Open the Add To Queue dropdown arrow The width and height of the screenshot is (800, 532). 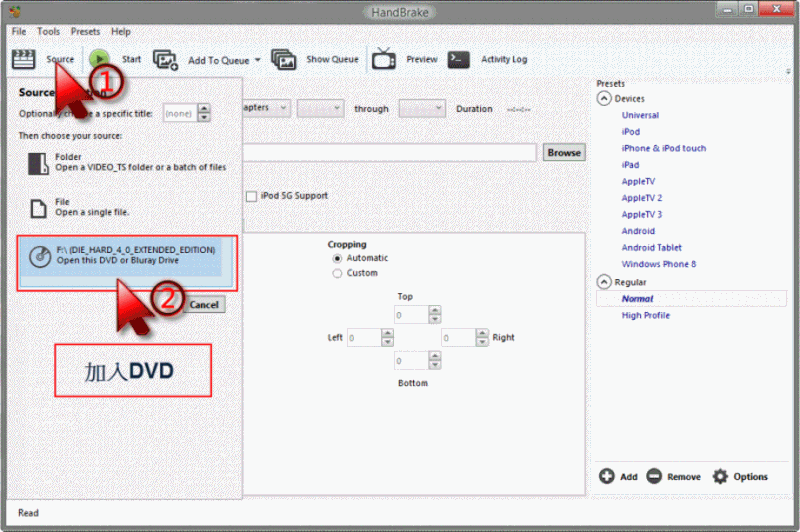[x=258, y=60]
